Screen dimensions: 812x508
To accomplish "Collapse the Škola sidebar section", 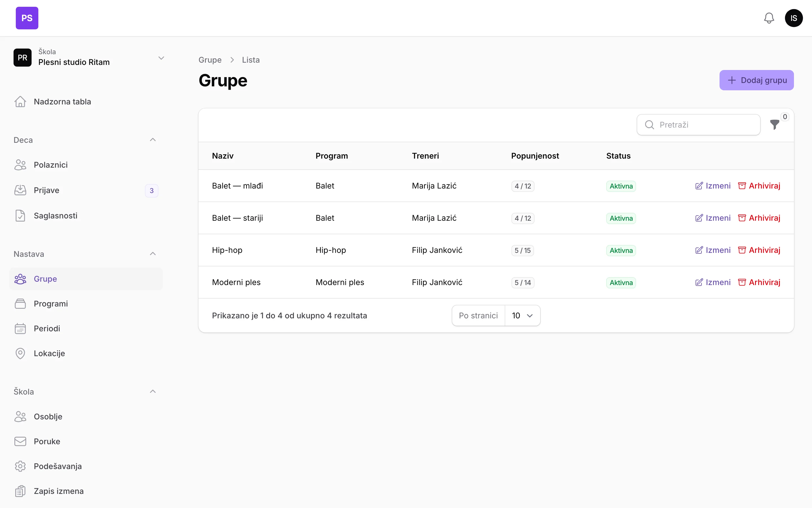I will (x=153, y=391).
